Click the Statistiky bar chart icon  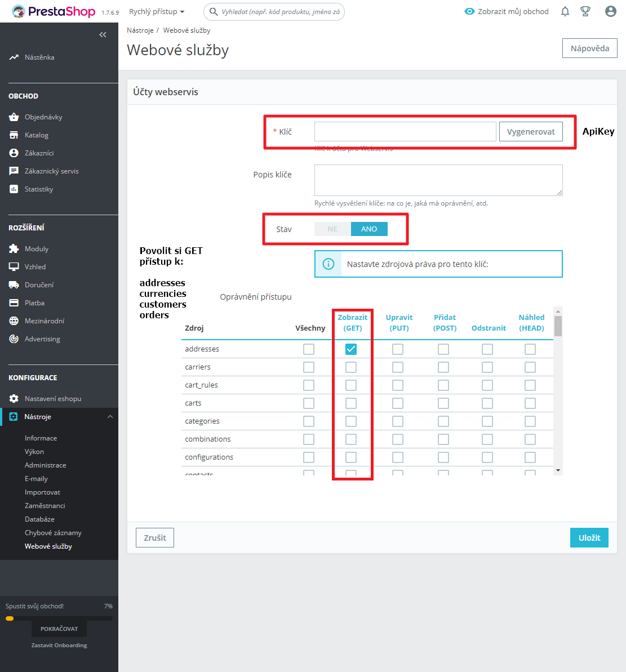click(14, 189)
